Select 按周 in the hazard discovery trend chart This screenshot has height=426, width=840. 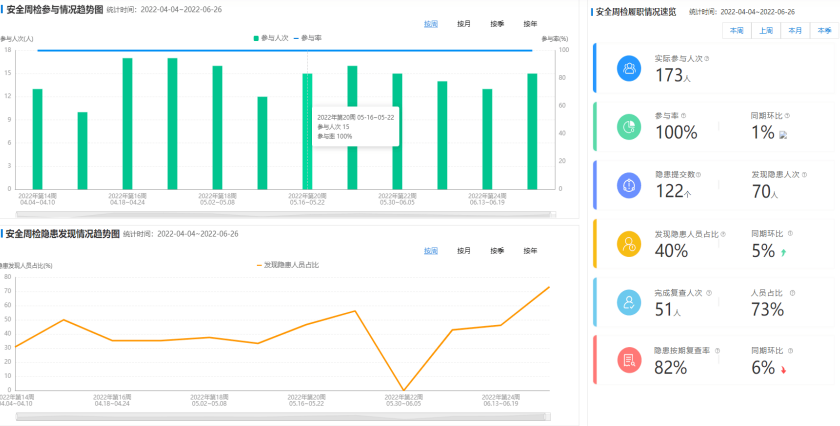[x=431, y=251]
